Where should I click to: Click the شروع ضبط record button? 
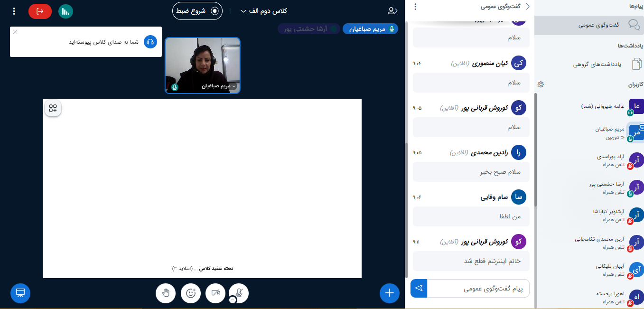tap(197, 10)
